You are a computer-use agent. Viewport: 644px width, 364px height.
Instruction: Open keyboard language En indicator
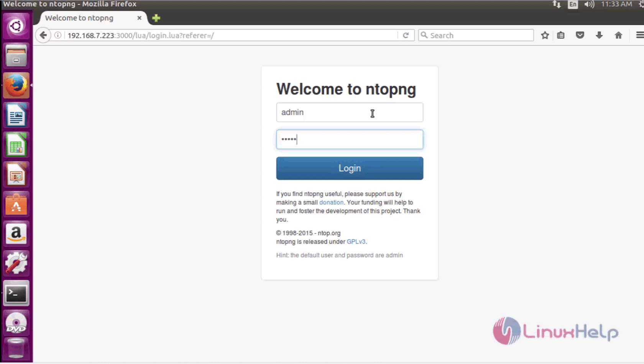click(573, 4)
